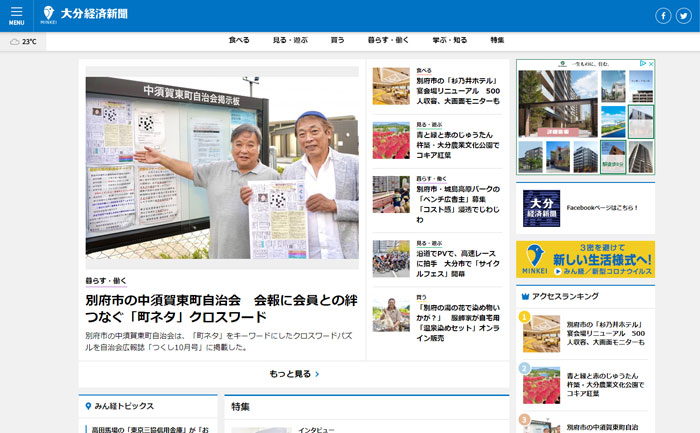Image resolution: width=700 pixels, height=433 pixels.
Task: Click the map pin icon beside みん経トピックス
Action: 88,406
